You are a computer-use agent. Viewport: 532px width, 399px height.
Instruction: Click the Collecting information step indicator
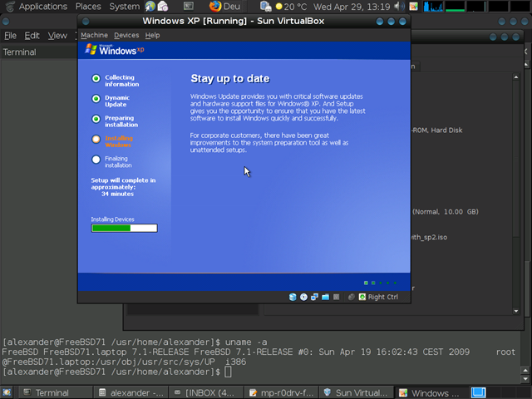96,79
